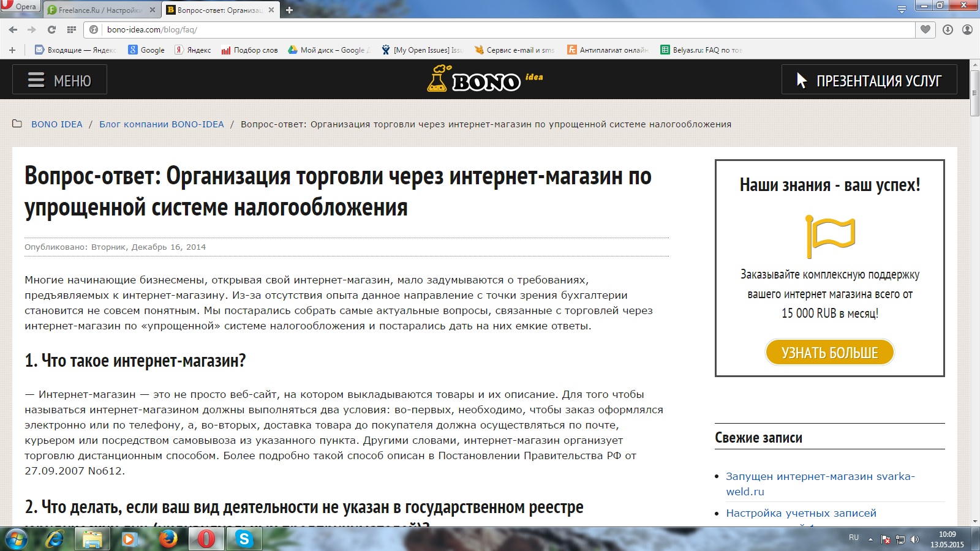Click the scrollbar up arrow
Viewport: 980px width, 551px height.
(974, 63)
